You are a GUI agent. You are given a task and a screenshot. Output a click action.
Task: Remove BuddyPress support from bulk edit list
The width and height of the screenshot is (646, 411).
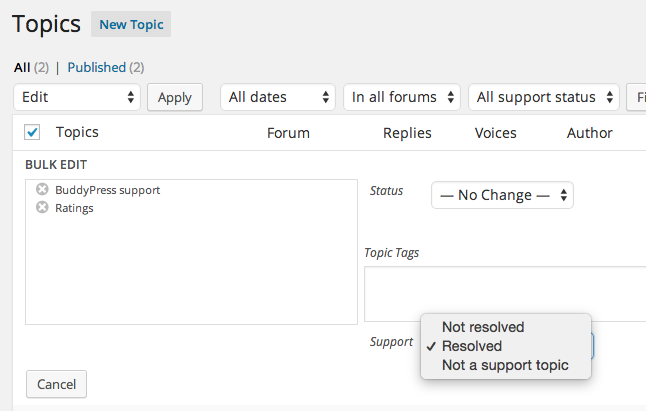[x=42, y=189]
